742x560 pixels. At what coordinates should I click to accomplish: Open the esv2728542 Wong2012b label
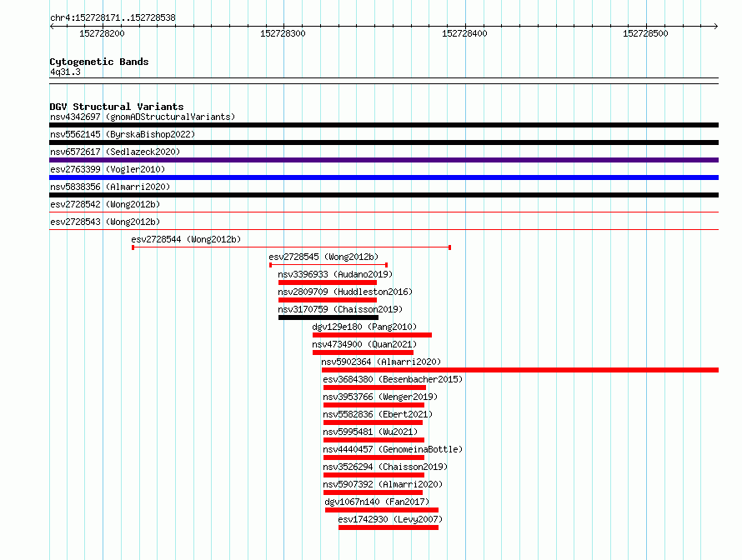click(105, 204)
